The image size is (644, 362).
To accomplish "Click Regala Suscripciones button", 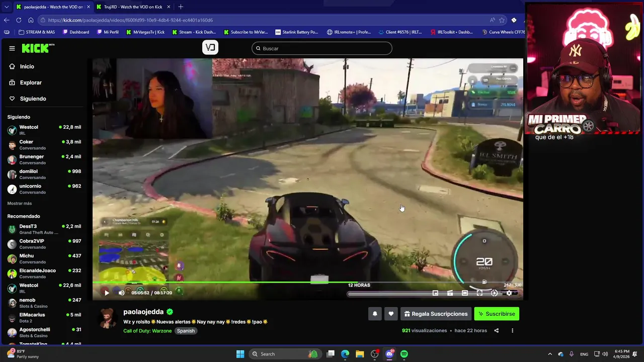I will tap(436, 314).
